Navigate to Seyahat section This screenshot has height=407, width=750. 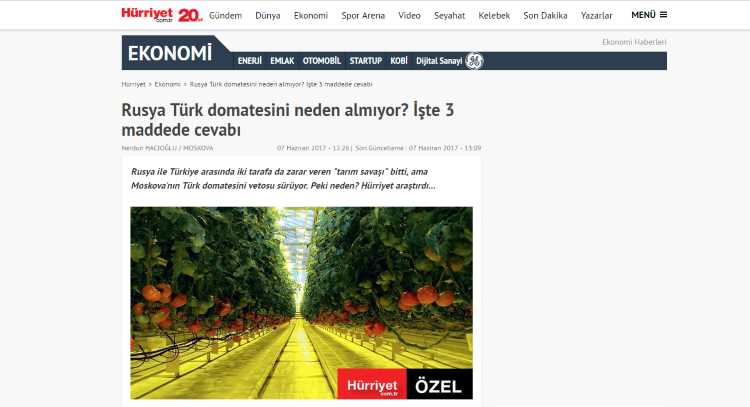pos(450,15)
